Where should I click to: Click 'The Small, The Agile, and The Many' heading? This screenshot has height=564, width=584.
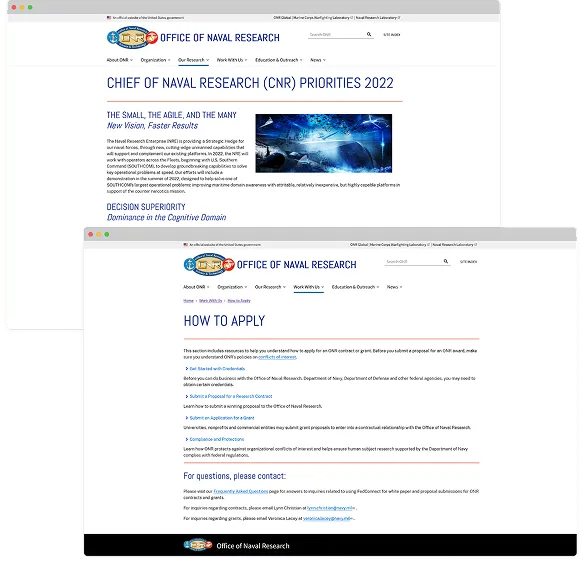pos(172,115)
